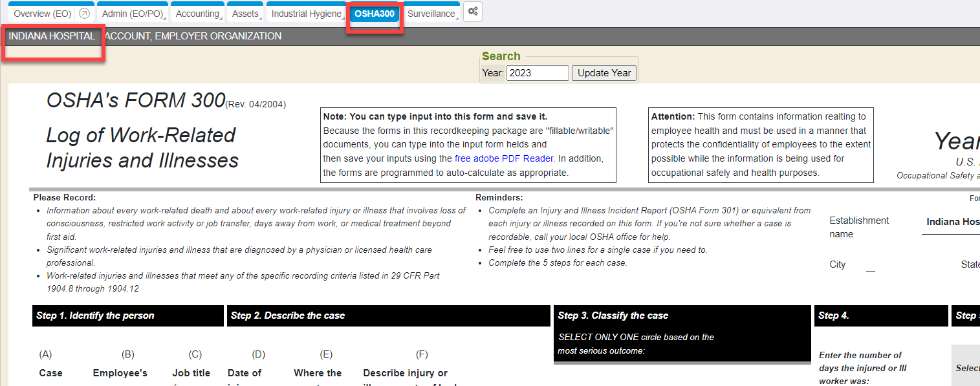Click the Step 4 header bar
Screen dimensions: 980x386
pos(880,316)
